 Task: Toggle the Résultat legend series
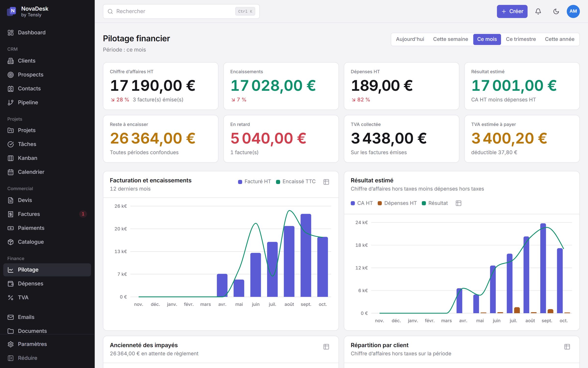435,203
